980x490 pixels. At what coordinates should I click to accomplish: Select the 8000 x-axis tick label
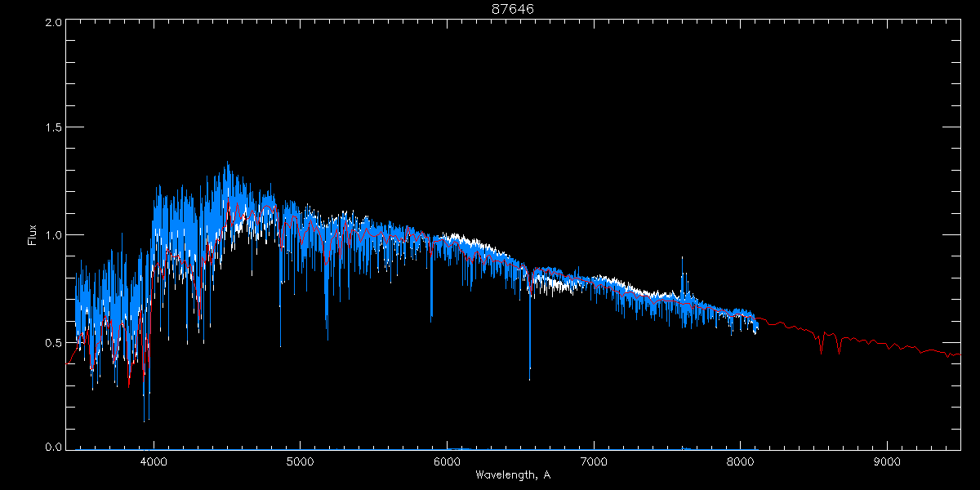click(x=741, y=461)
